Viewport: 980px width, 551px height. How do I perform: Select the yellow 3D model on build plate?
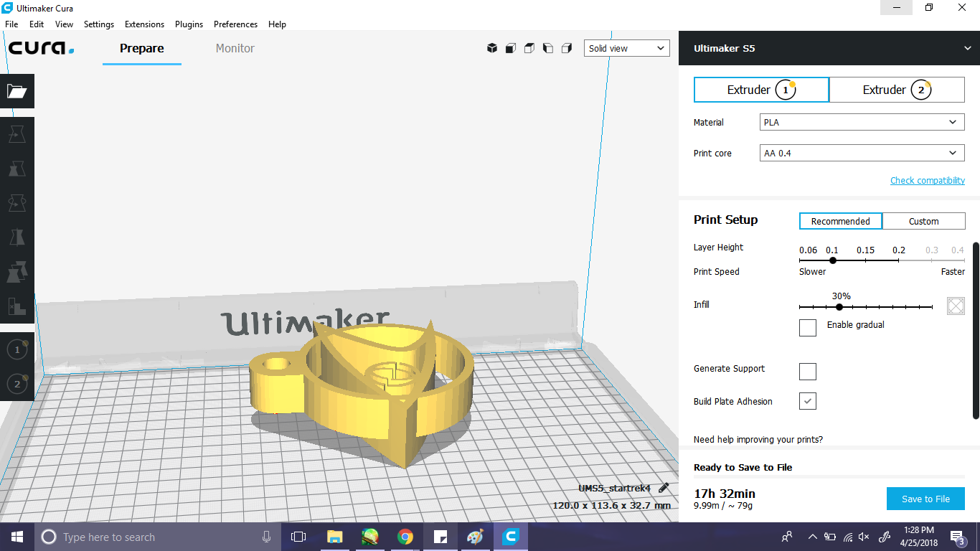pos(362,393)
